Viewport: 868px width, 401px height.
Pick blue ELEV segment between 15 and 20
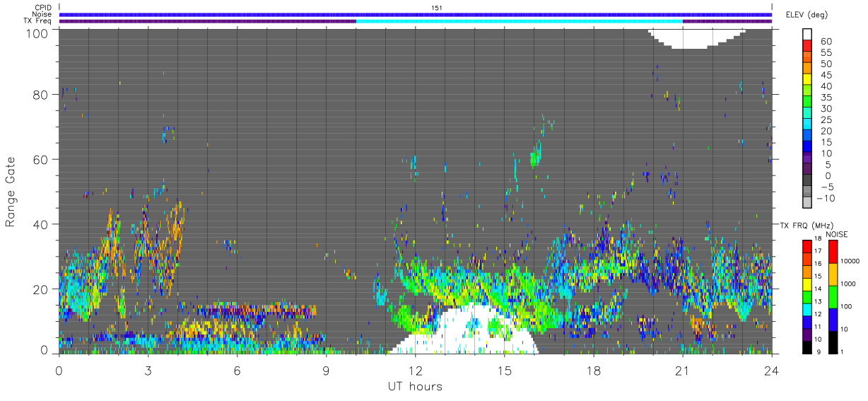tap(808, 136)
